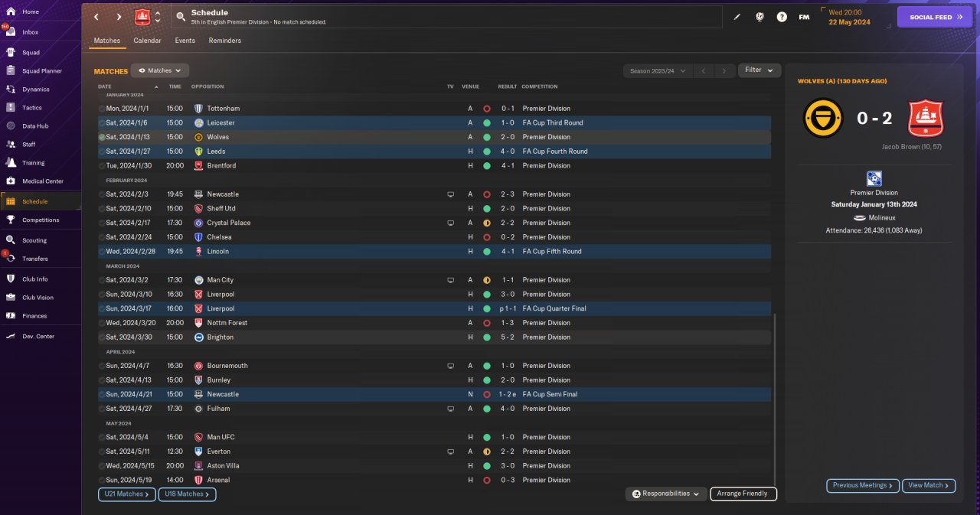The height and width of the screenshot is (515, 980).
Task: Open the Tactics sidebar icon
Action: 11,108
